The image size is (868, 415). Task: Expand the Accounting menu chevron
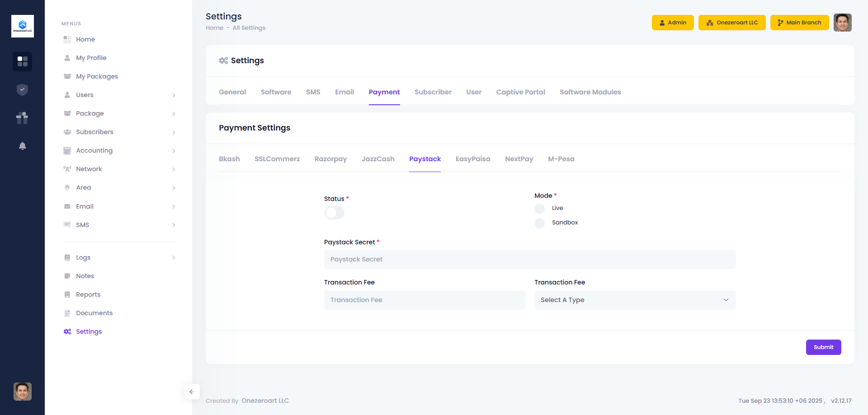(x=174, y=151)
